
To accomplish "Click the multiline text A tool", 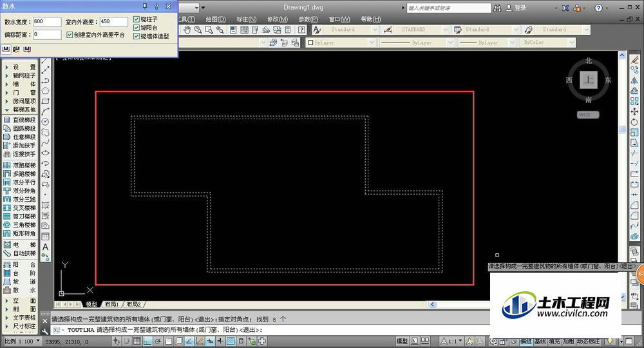I will pos(45,247).
